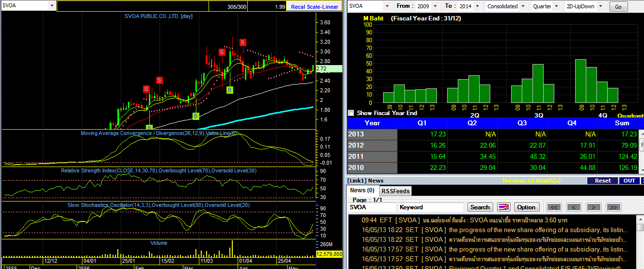Screen dimensions: 644x269
Task: Click Recal Scale-Linear link
Action: [315, 7]
